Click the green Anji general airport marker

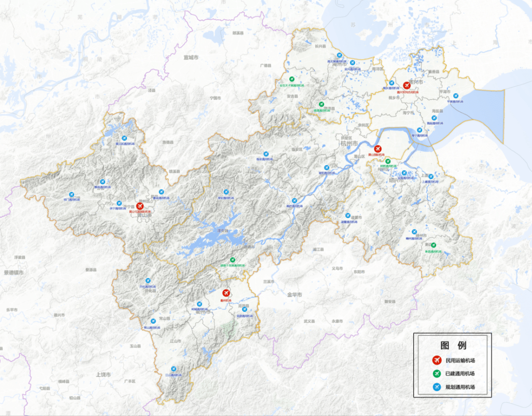292,79
